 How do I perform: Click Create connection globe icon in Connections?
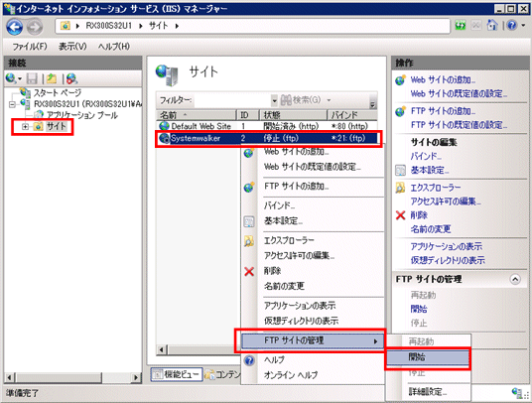tap(11, 78)
